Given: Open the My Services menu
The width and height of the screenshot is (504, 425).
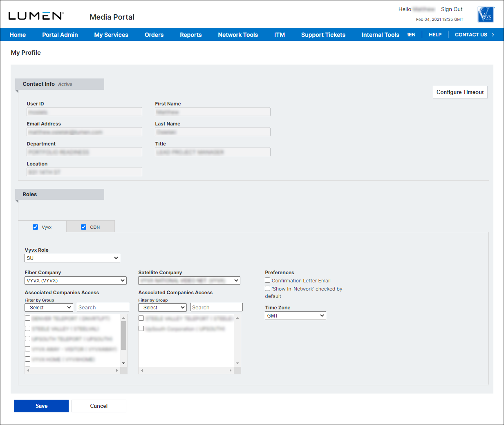Looking at the screenshot, I should point(111,35).
